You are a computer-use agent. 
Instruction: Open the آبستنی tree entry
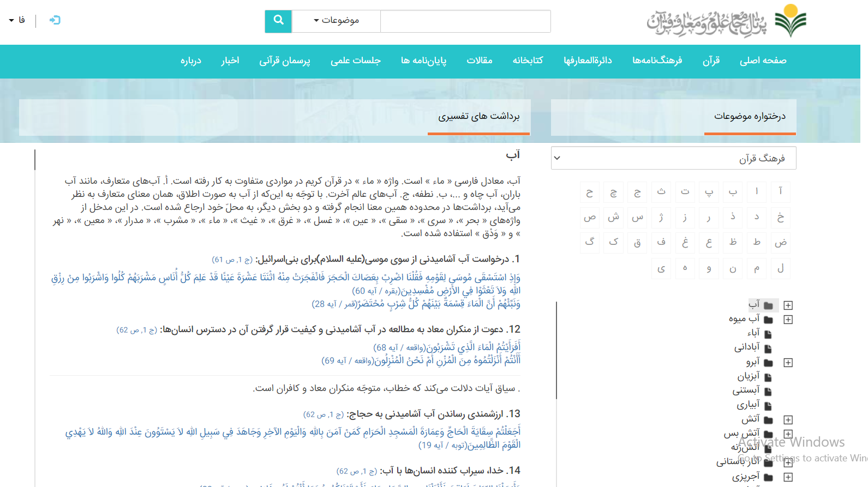pos(746,390)
